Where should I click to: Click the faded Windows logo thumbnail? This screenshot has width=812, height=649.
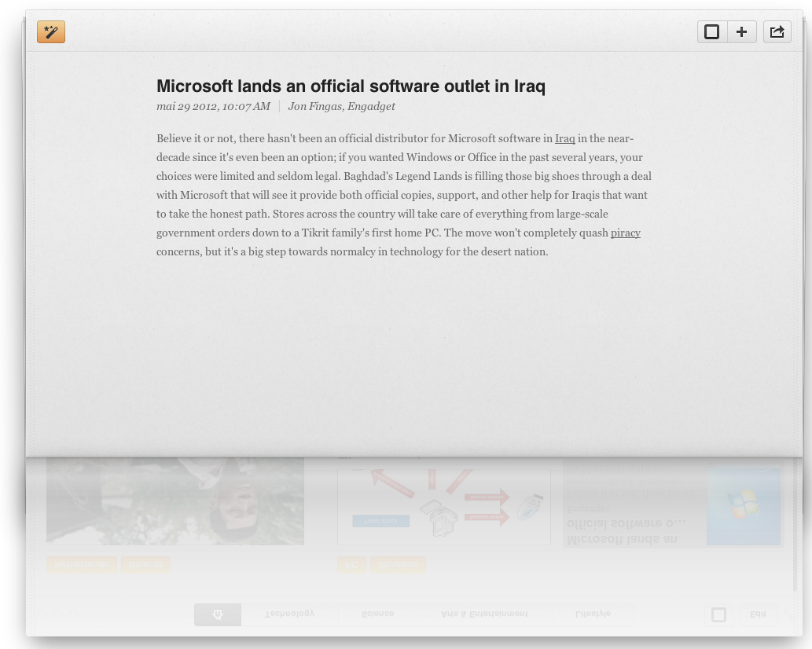pos(743,504)
